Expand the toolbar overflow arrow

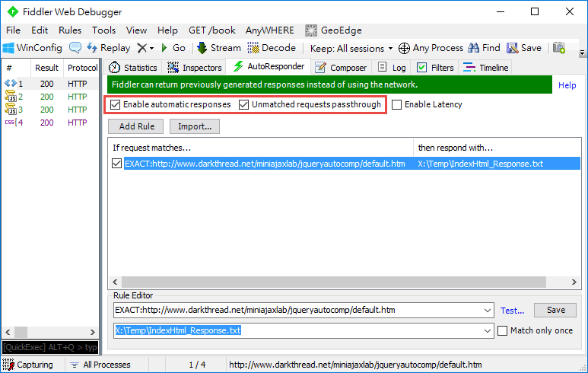click(x=583, y=53)
